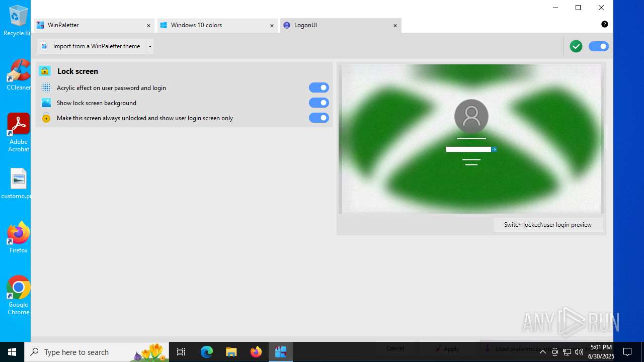
Task: Maximize the WinPaletter window
Action: pos(578,8)
